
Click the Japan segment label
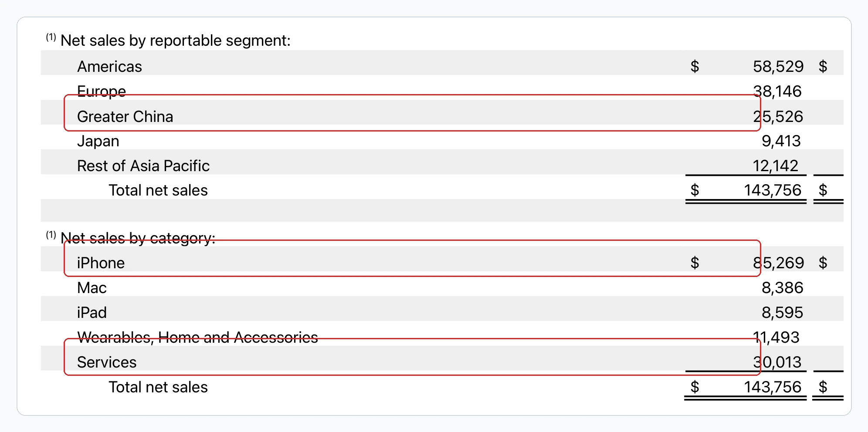pyautogui.click(x=98, y=141)
